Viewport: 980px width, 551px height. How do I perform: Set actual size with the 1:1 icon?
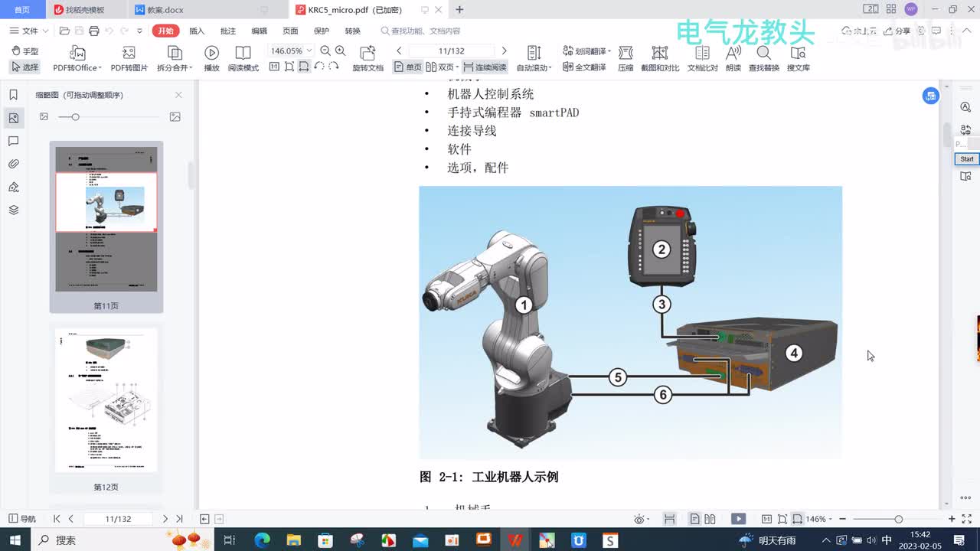coord(274,67)
